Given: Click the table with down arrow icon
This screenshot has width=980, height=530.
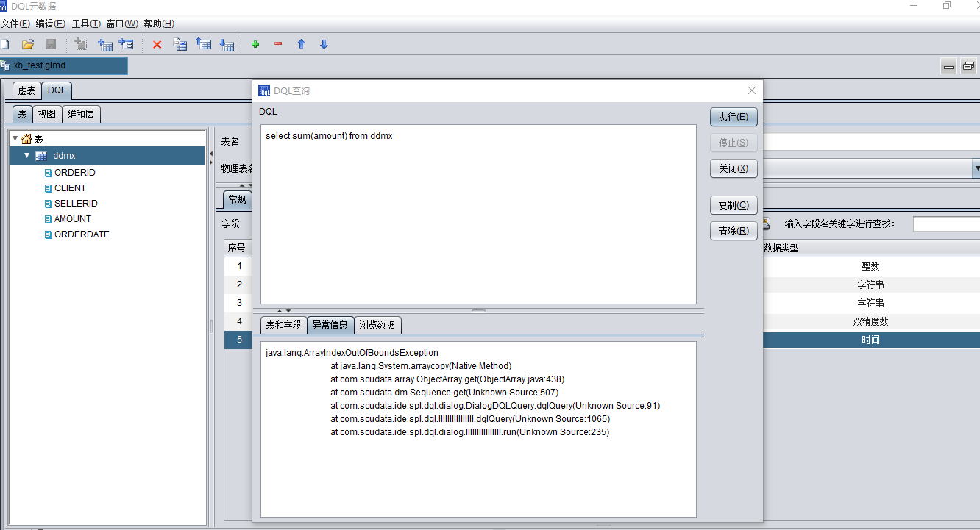Looking at the screenshot, I should pos(227,44).
